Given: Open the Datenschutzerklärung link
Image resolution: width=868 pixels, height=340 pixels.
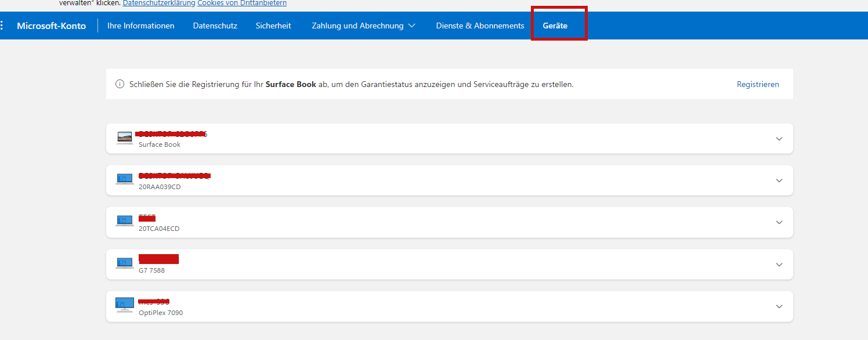Looking at the screenshot, I should pos(159,3).
